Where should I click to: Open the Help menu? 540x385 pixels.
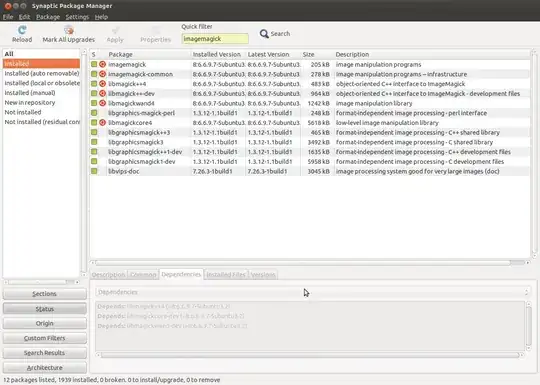pos(101,17)
